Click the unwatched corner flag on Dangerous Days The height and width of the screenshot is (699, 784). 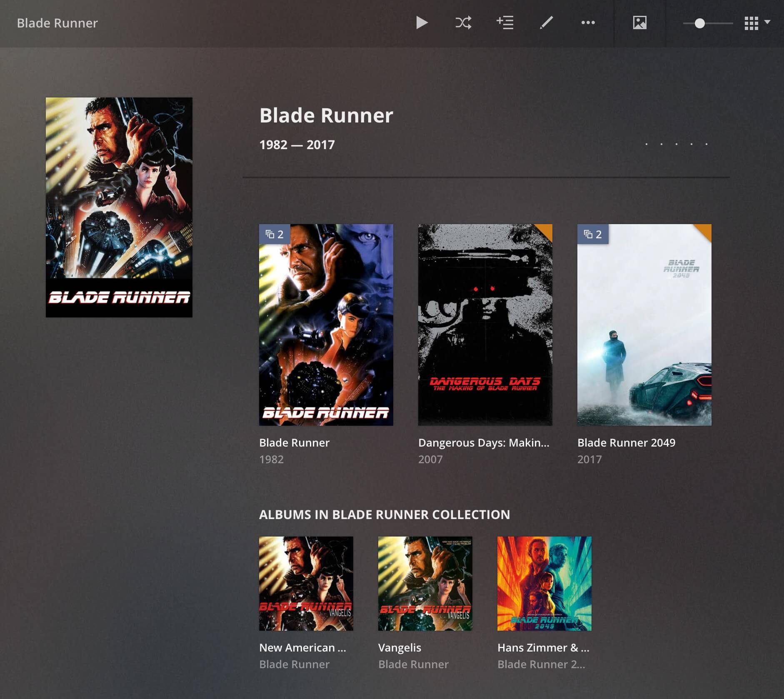coord(546,231)
